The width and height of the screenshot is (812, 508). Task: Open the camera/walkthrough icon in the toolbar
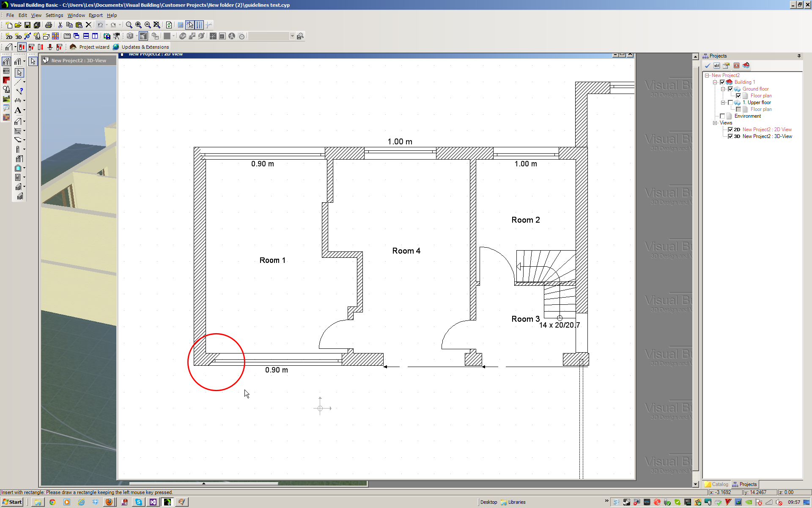[117, 36]
